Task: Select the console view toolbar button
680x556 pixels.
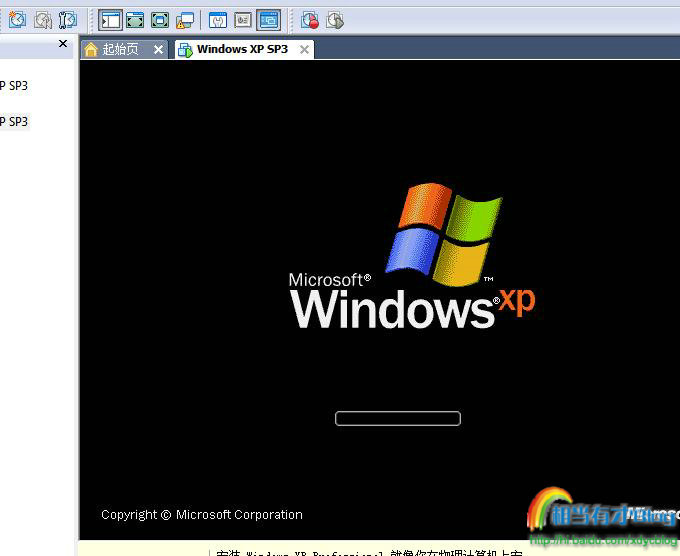Action: point(268,20)
